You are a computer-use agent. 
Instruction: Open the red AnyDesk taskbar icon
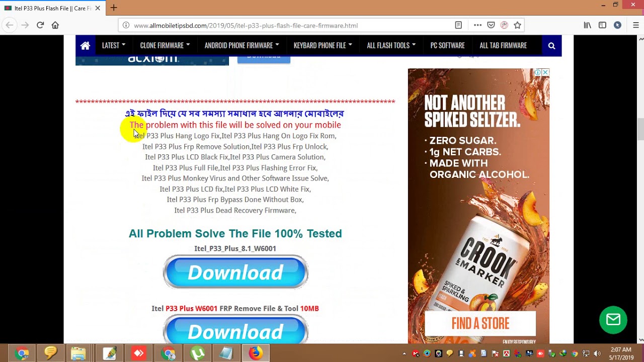click(138, 353)
